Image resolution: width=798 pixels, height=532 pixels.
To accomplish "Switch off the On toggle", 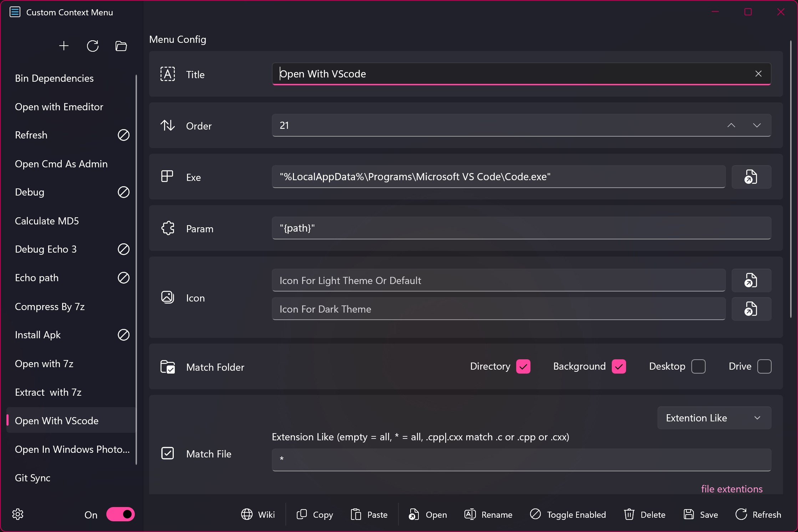I will [120, 514].
